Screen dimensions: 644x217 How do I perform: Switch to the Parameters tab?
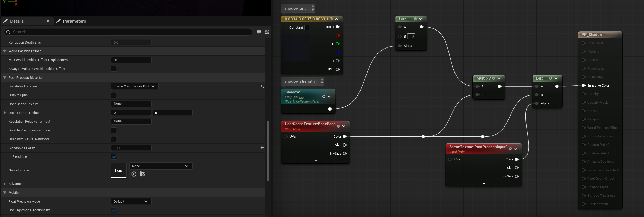(74, 21)
